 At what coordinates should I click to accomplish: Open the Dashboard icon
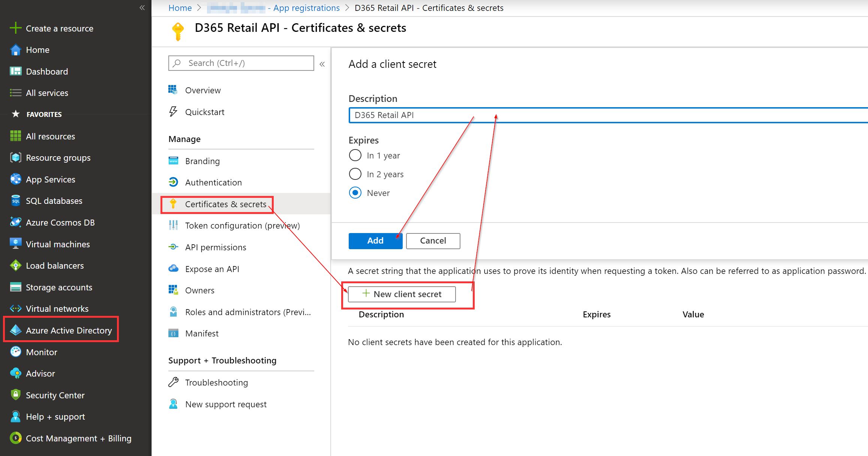click(x=15, y=71)
